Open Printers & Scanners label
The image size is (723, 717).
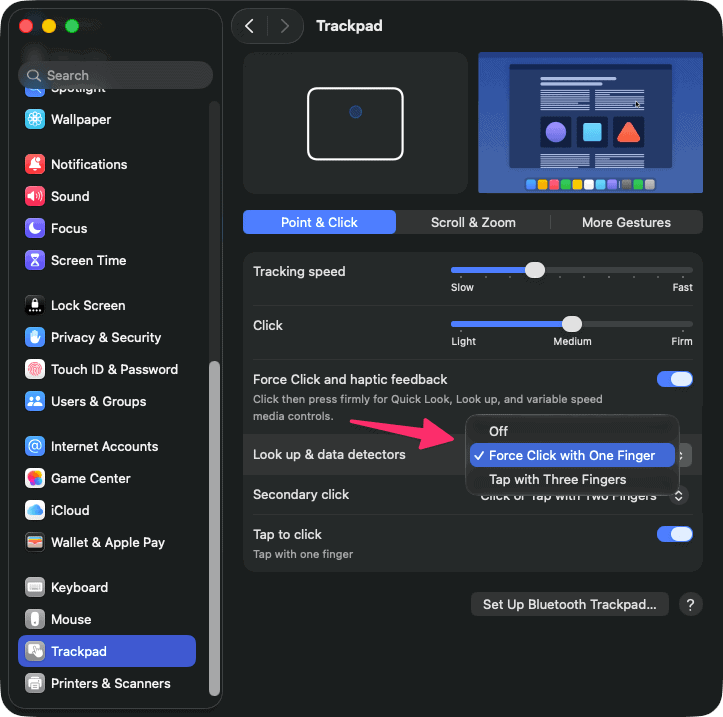[x=111, y=683]
